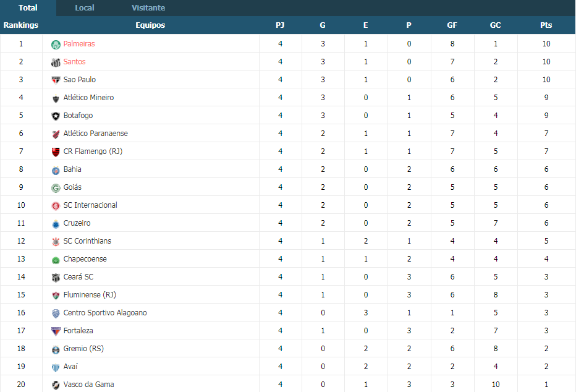
Task: Click the GF column header
Action: pyautogui.click(x=452, y=25)
